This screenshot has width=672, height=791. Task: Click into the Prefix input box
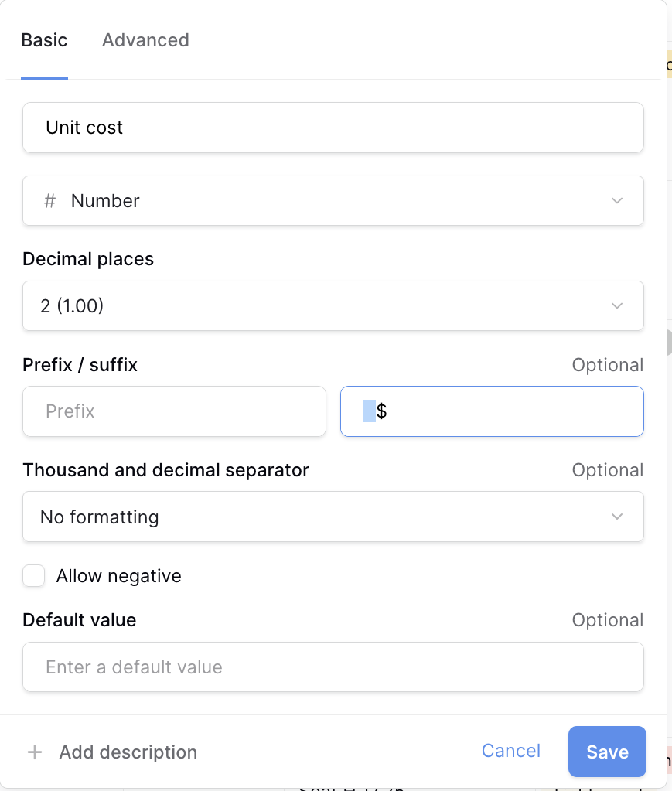pos(174,411)
